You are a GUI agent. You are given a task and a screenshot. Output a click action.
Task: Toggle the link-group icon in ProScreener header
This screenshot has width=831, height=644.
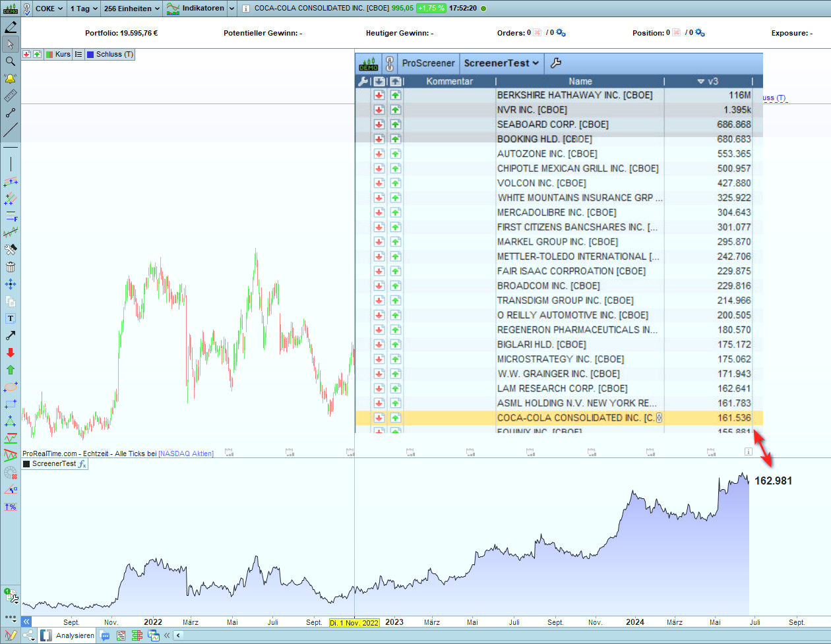click(x=390, y=63)
